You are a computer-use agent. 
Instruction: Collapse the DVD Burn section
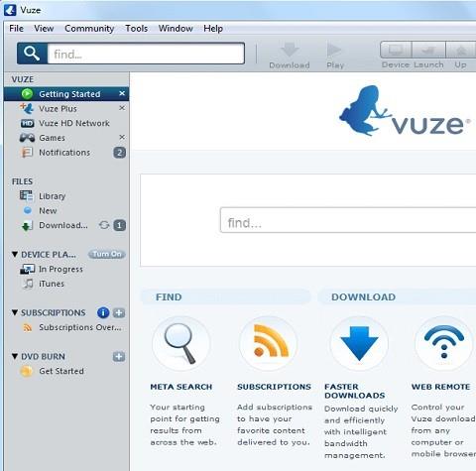[15, 356]
